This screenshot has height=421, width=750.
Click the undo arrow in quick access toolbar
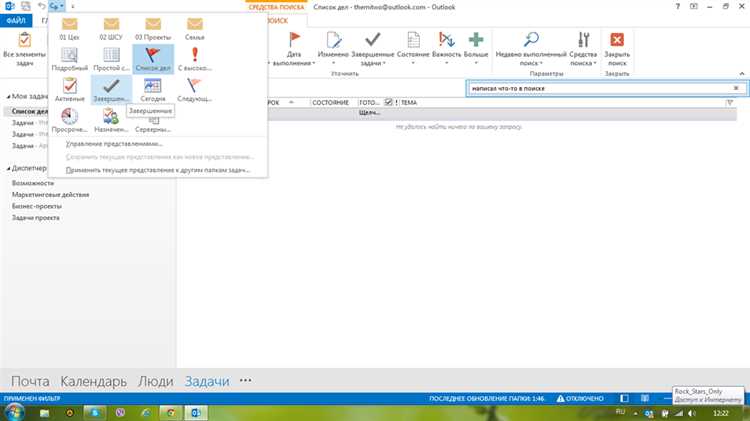(x=41, y=6)
